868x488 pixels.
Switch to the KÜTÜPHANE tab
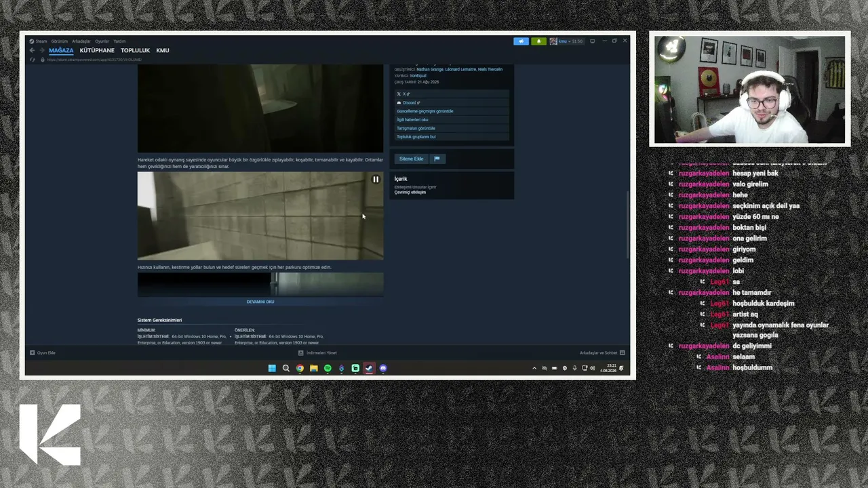[x=97, y=51]
